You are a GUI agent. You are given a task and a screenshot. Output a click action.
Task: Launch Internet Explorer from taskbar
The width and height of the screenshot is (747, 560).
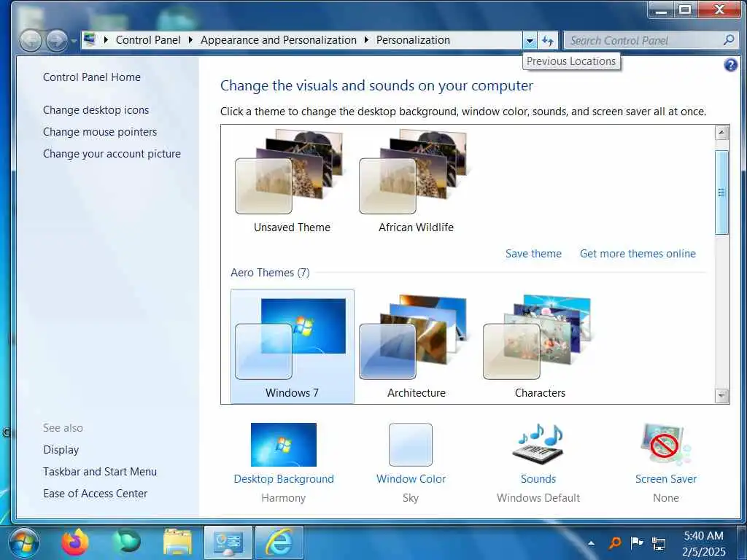pyautogui.click(x=279, y=542)
